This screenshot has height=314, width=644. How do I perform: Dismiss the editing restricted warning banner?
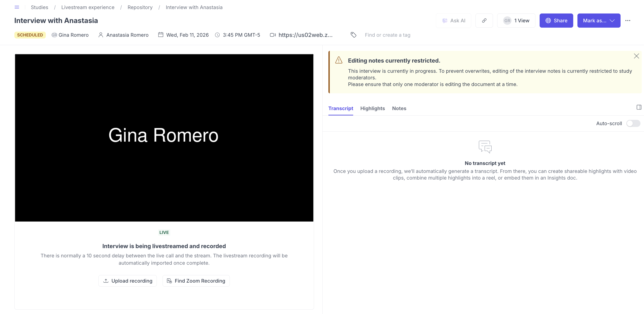636,56
